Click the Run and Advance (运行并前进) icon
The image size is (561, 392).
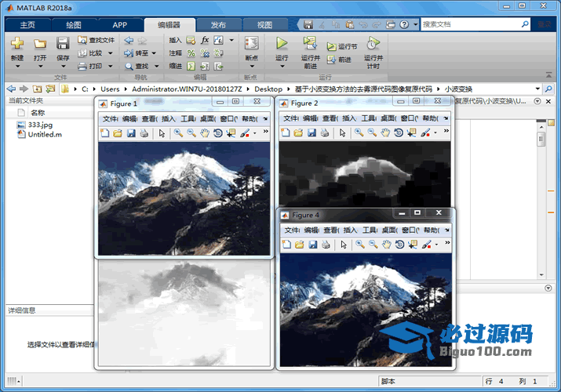pos(310,43)
